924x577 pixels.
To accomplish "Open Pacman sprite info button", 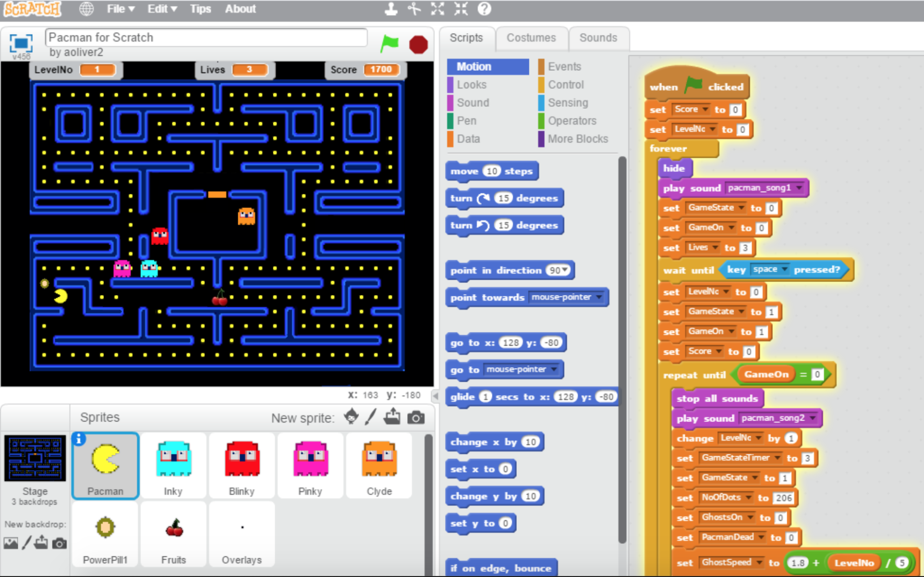I will click(x=78, y=439).
